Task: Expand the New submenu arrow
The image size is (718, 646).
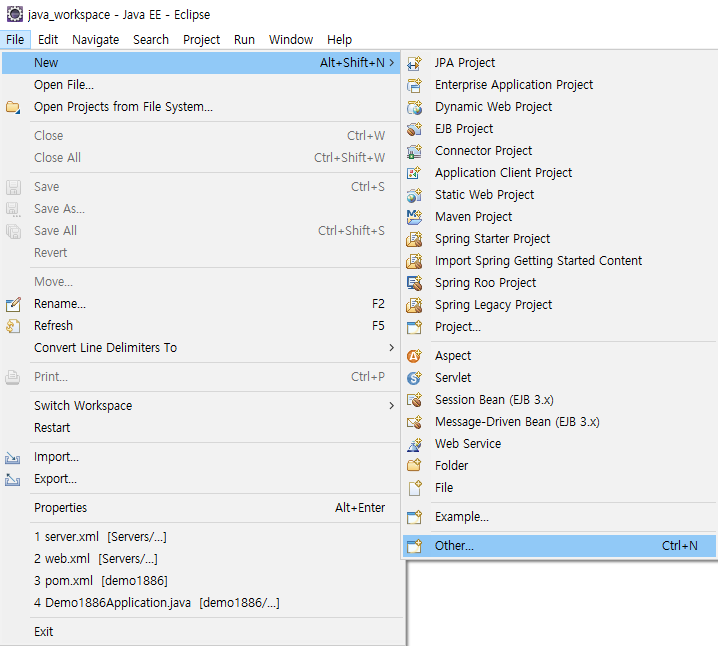Action: click(392, 63)
